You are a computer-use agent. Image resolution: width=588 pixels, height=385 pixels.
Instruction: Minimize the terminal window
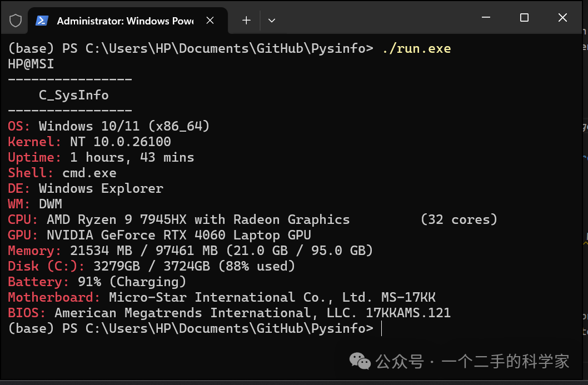click(x=486, y=17)
